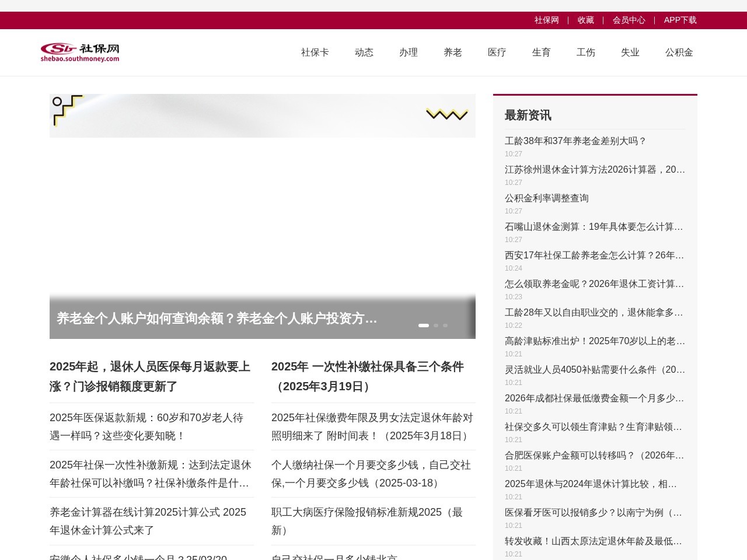747x560 pixels.
Task: Open the 动态 navigation menu item
Action: [364, 52]
